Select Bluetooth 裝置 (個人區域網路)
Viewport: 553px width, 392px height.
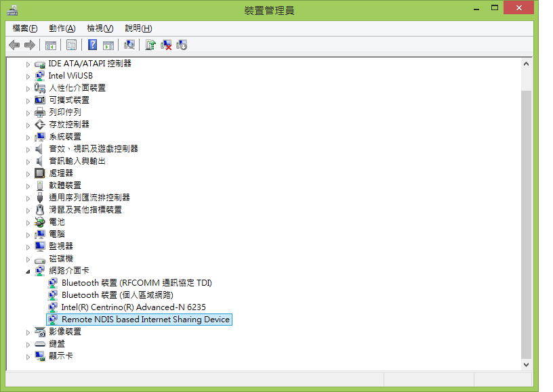coord(117,295)
